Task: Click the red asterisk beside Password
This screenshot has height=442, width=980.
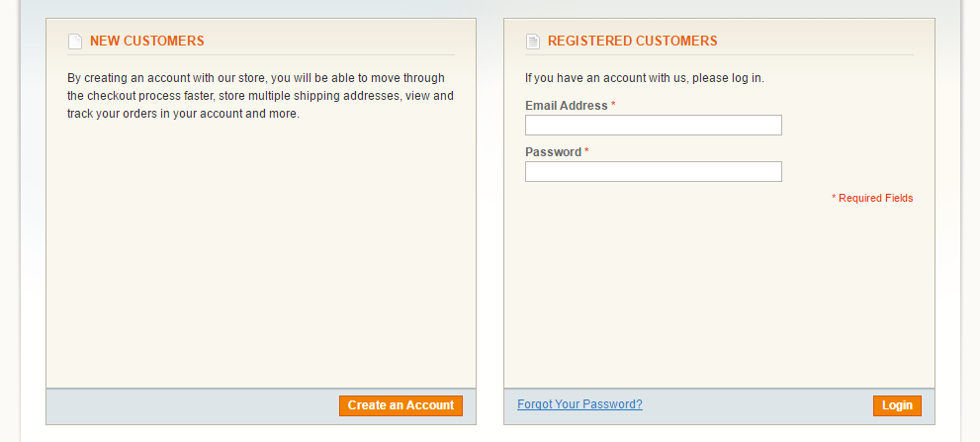Action: pyautogui.click(x=586, y=152)
